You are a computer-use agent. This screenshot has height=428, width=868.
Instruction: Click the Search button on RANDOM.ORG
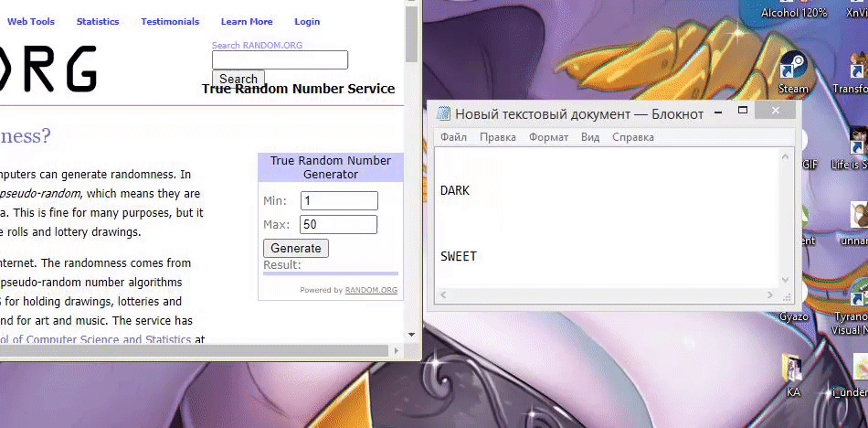[238, 79]
